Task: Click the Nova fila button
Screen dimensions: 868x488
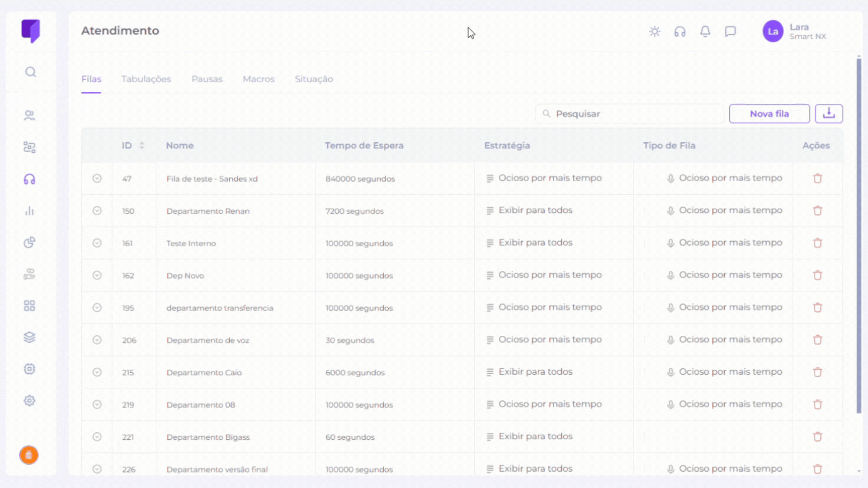Action: coord(769,113)
